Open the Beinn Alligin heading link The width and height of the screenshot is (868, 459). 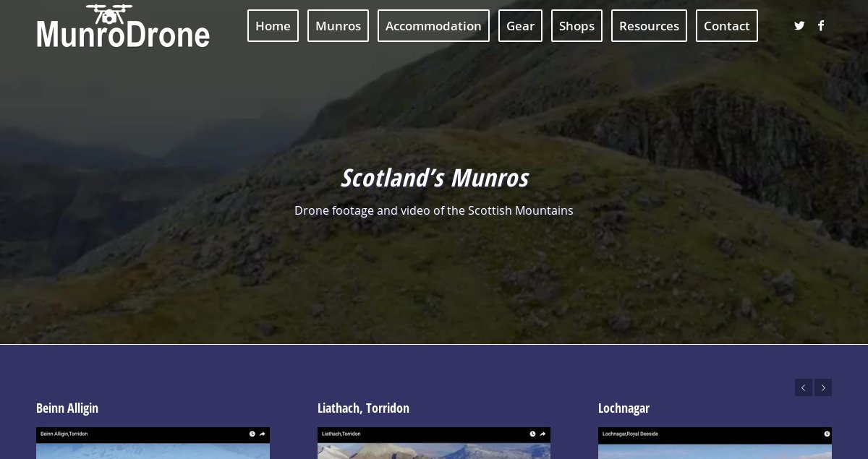coord(67,408)
